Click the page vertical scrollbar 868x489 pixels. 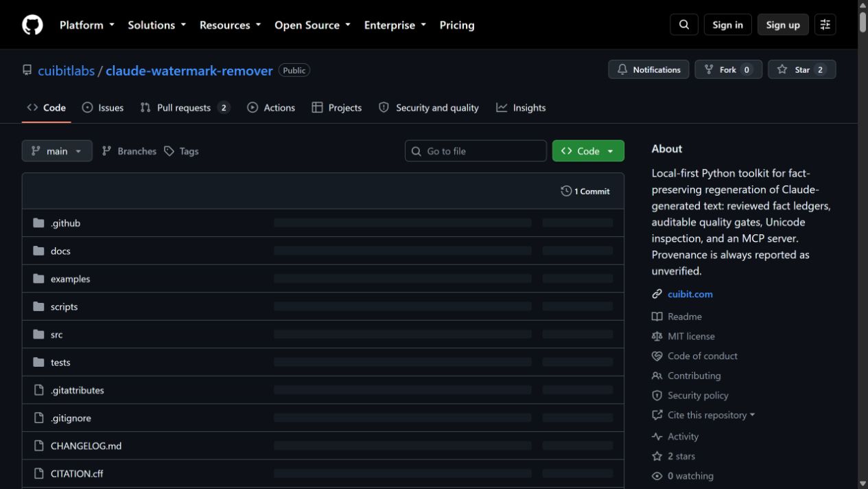coord(863,244)
